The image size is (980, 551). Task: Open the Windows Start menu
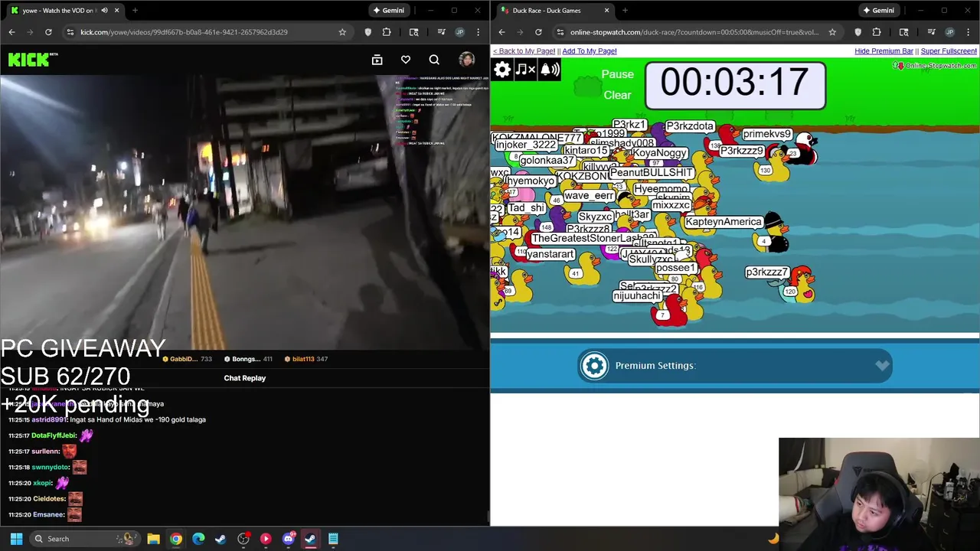coord(16,539)
